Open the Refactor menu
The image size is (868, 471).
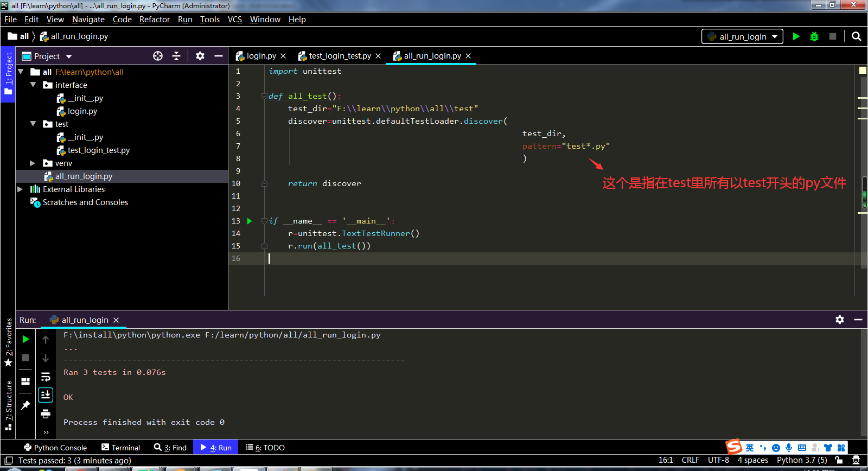click(x=155, y=20)
